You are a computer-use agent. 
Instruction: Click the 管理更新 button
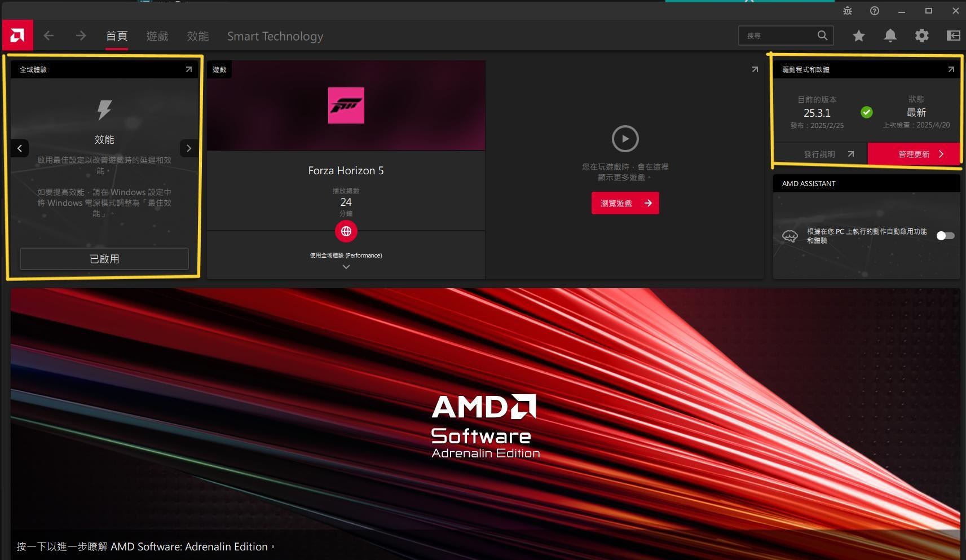point(914,154)
